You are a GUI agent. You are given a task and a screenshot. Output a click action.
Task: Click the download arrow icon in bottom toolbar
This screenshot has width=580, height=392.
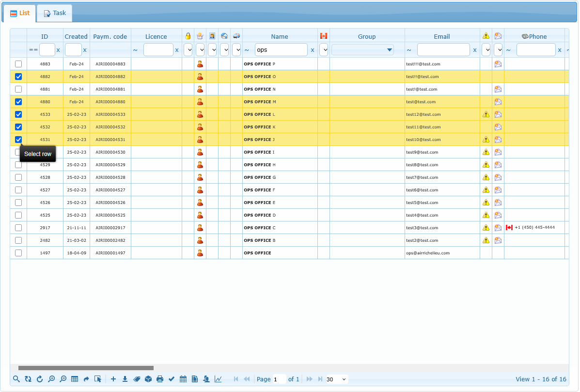125,379
